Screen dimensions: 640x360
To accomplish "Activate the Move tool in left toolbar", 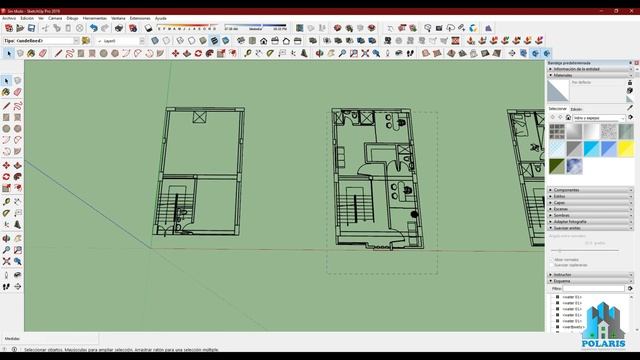I will click(6, 165).
